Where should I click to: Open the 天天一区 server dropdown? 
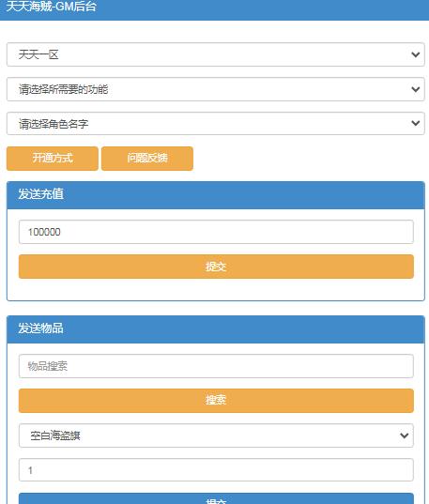click(216, 54)
